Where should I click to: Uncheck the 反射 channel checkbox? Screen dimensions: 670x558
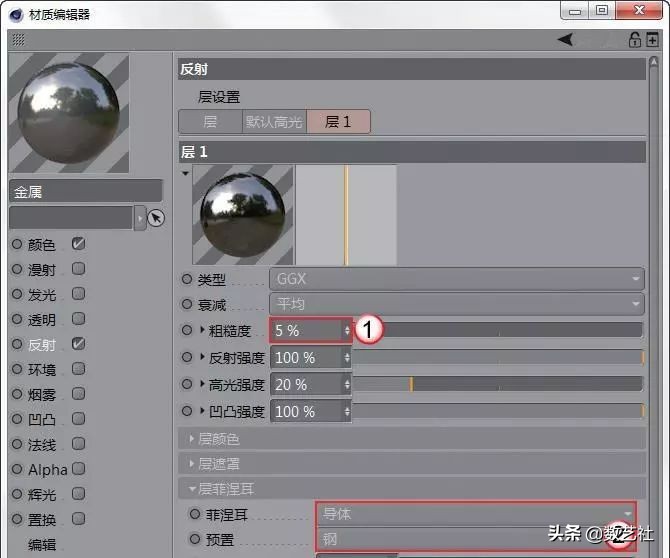pos(79,344)
